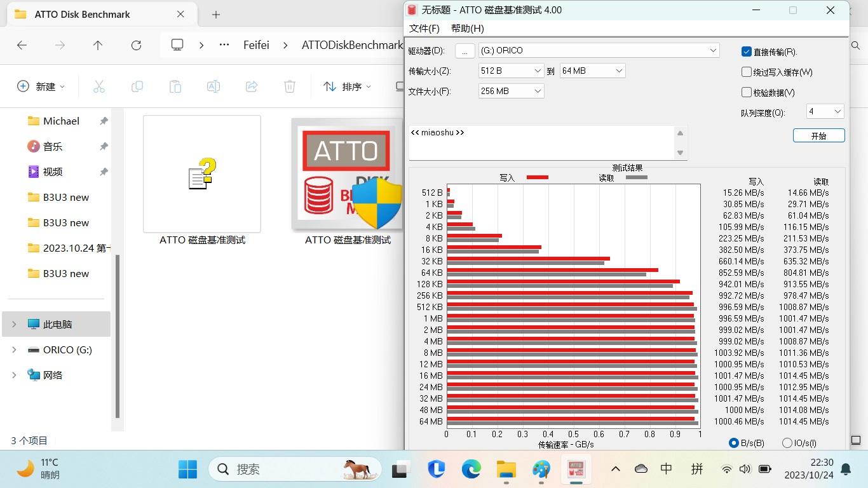Screen dimensions: 868x488
Task: Expand the ORICO (G:) tree node
Action: click(x=15, y=349)
